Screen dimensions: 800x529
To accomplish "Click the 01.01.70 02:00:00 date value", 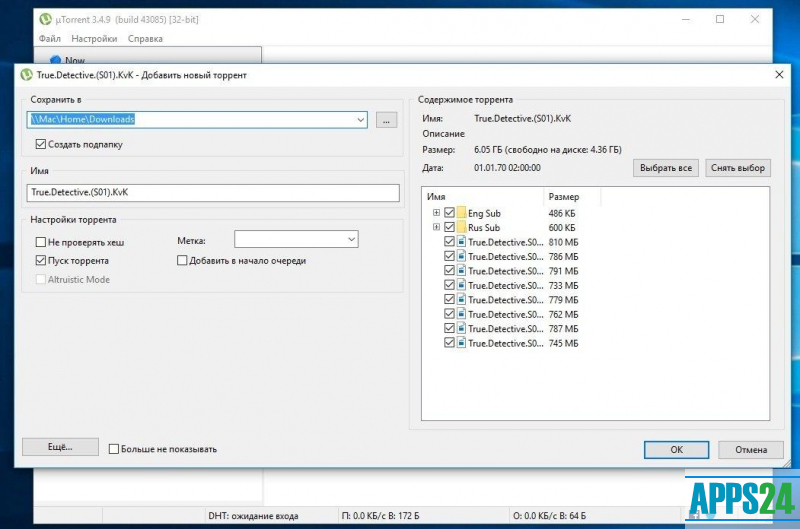I will [507, 168].
